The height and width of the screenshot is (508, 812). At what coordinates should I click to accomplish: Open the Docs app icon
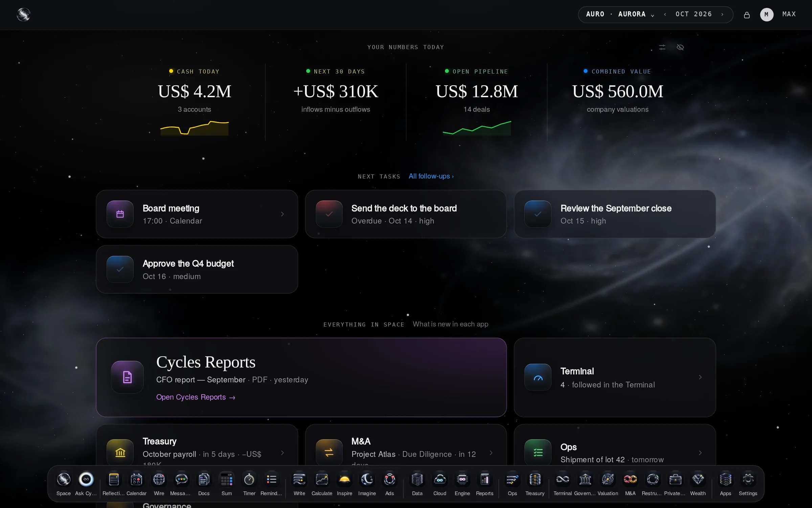point(204,480)
